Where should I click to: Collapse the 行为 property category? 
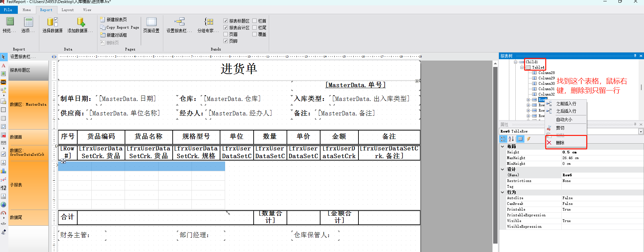(x=503, y=192)
